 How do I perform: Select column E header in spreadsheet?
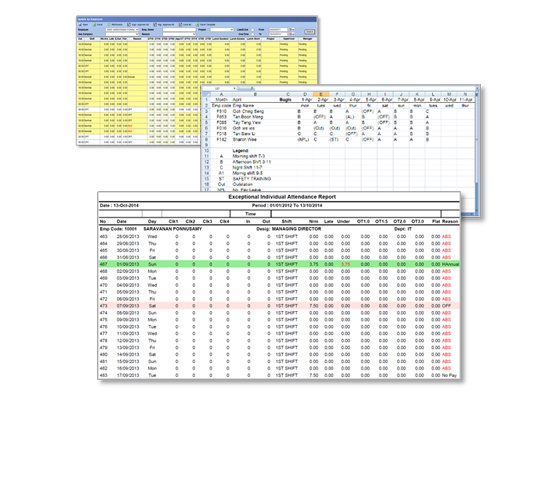[321, 94]
